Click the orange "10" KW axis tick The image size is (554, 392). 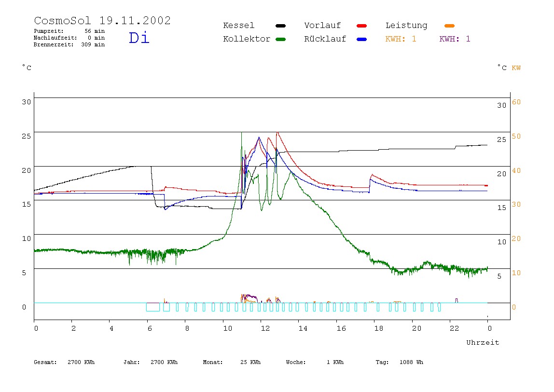[516, 273]
